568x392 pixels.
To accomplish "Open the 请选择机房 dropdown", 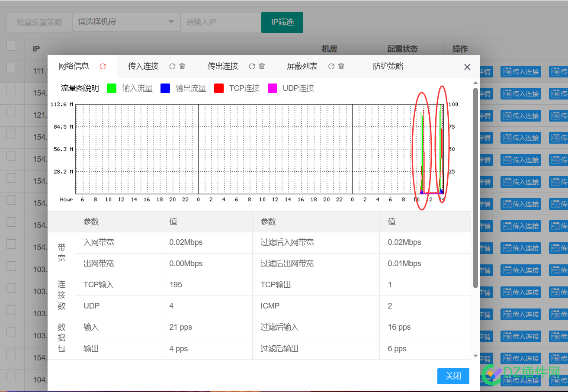I will [126, 22].
